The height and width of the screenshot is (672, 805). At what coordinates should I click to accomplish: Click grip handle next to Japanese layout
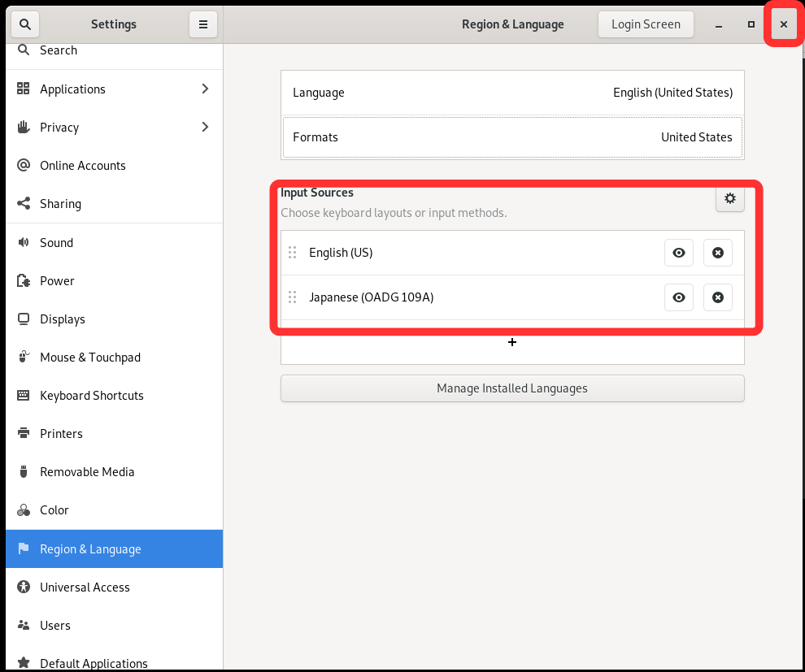[x=293, y=297]
